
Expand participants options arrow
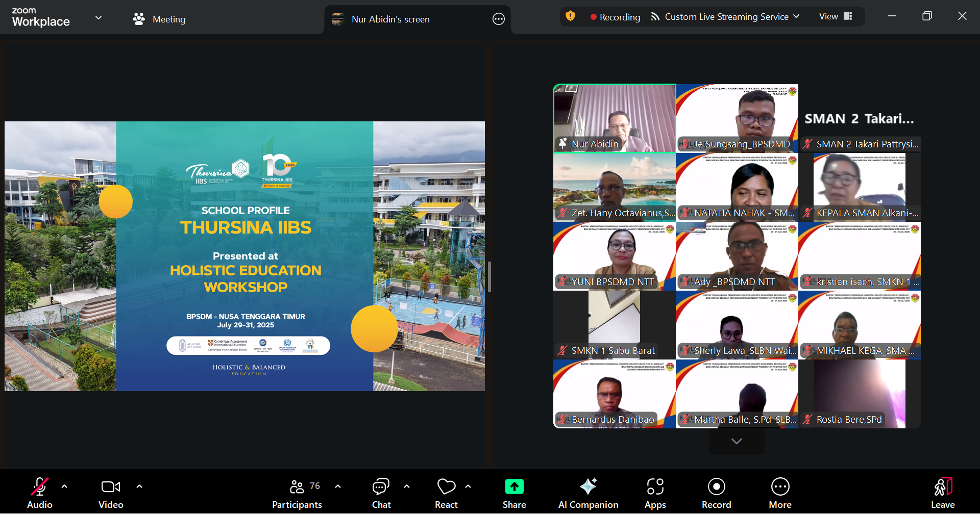[338, 486]
